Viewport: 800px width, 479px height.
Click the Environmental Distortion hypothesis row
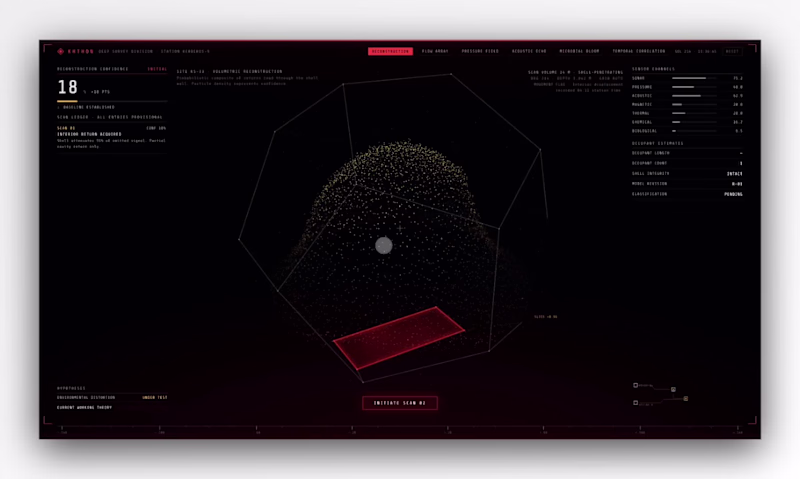click(112, 397)
